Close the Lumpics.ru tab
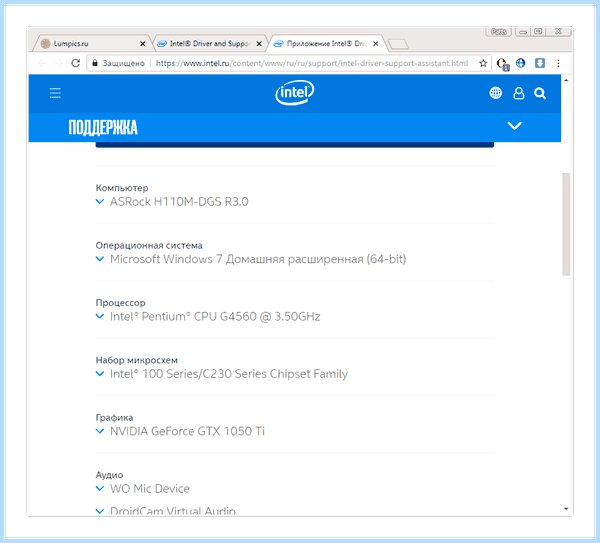 coord(142,44)
